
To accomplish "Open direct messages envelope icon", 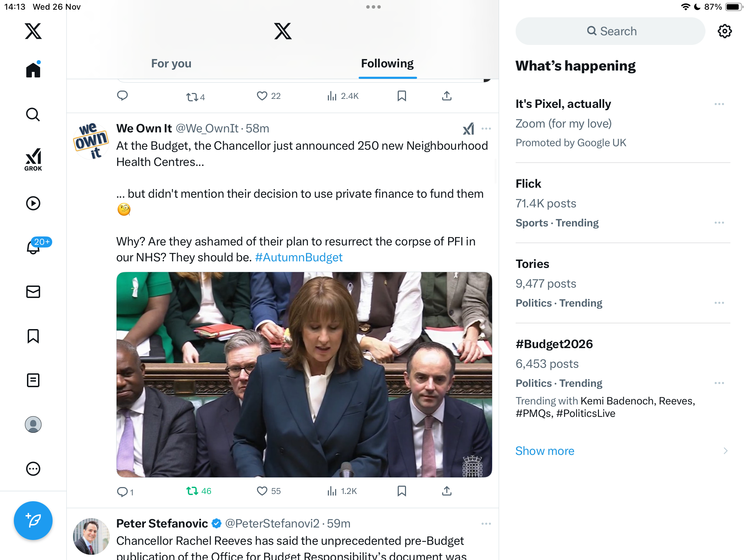I will (33, 292).
